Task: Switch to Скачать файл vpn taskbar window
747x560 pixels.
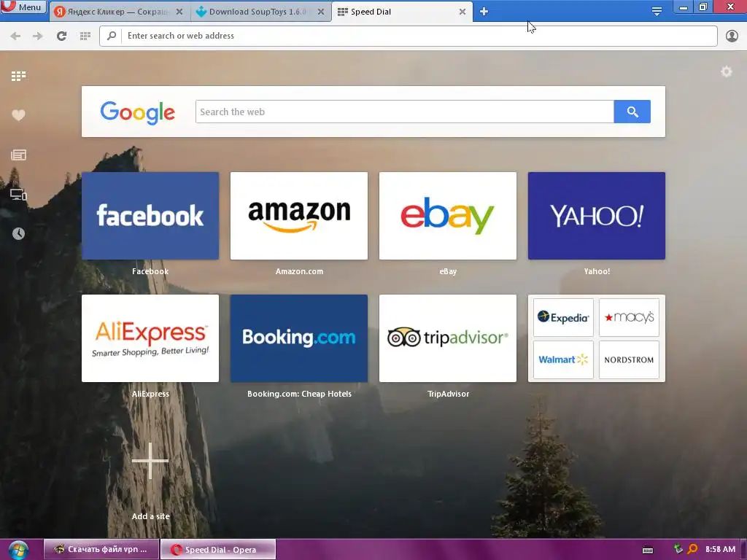Action: tap(101, 549)
